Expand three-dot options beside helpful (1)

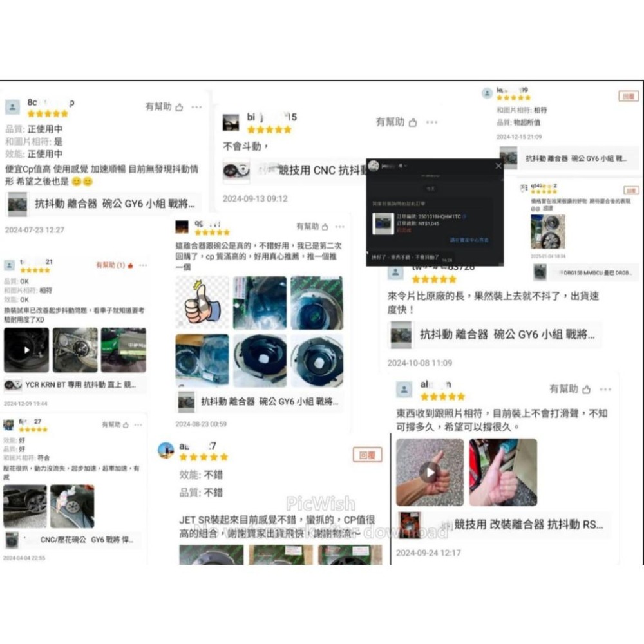click(x=142, y=265)
